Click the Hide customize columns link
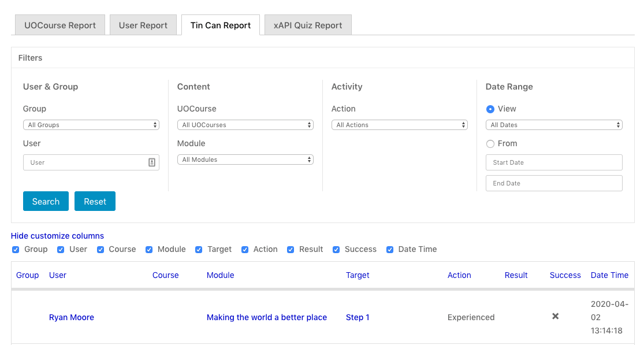 [57, 236]
